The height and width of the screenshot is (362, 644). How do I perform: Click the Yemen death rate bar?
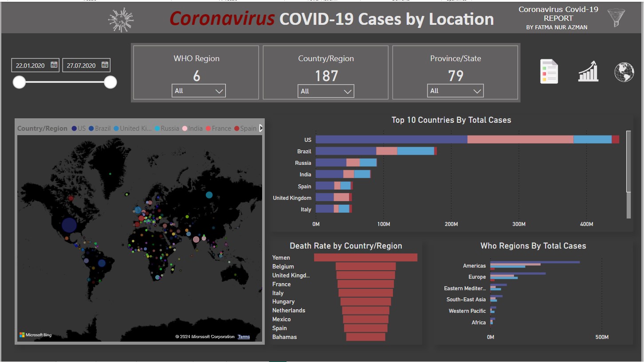point(365,257)
